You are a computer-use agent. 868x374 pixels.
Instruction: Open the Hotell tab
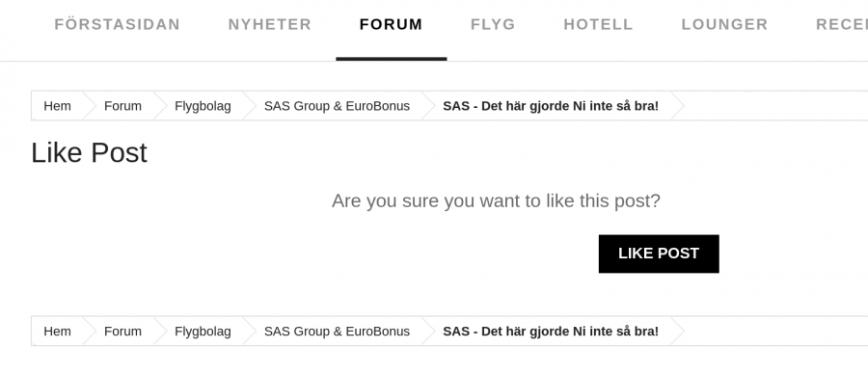click(x=598, y=25)
